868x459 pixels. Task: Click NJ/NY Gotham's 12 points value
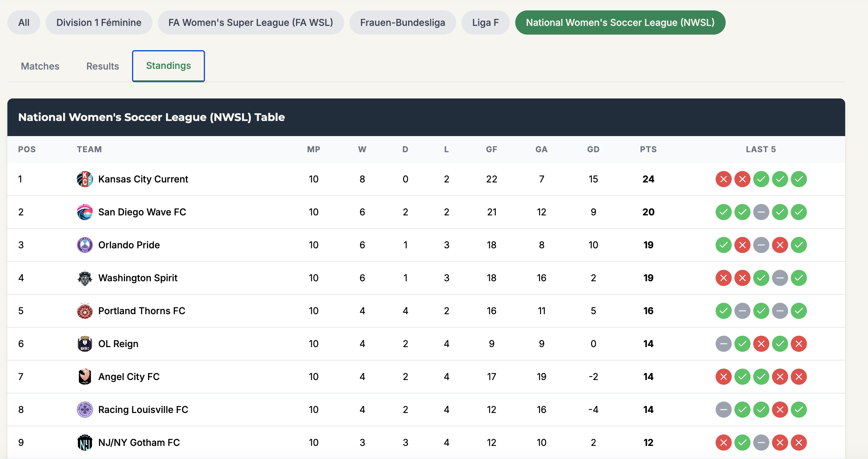point(648,443)
